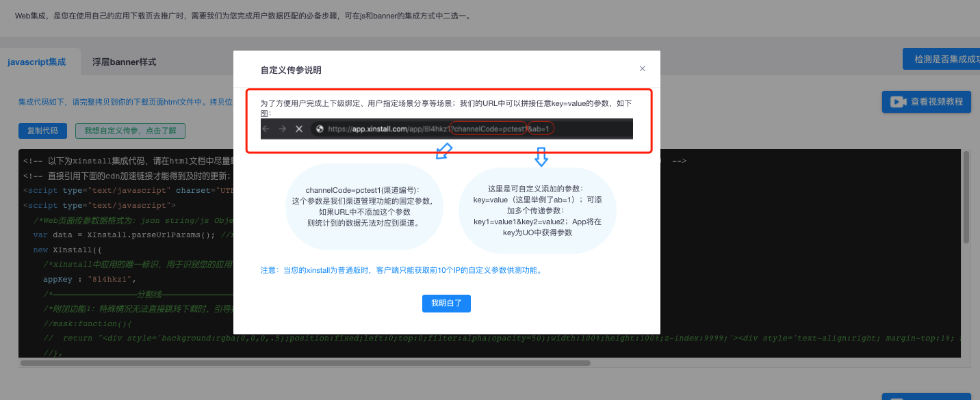
Task: Open the 查看视频教程 button
Action: coord(926,102)
